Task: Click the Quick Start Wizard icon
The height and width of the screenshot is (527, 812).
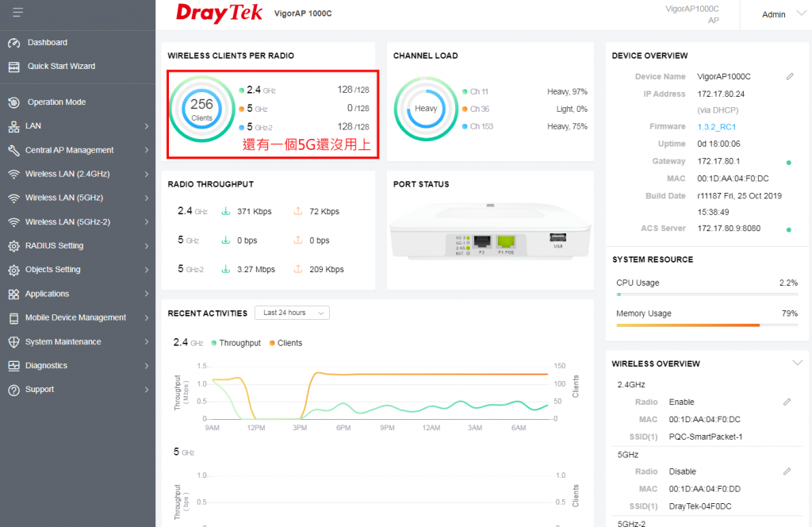Action: (14, 67)
